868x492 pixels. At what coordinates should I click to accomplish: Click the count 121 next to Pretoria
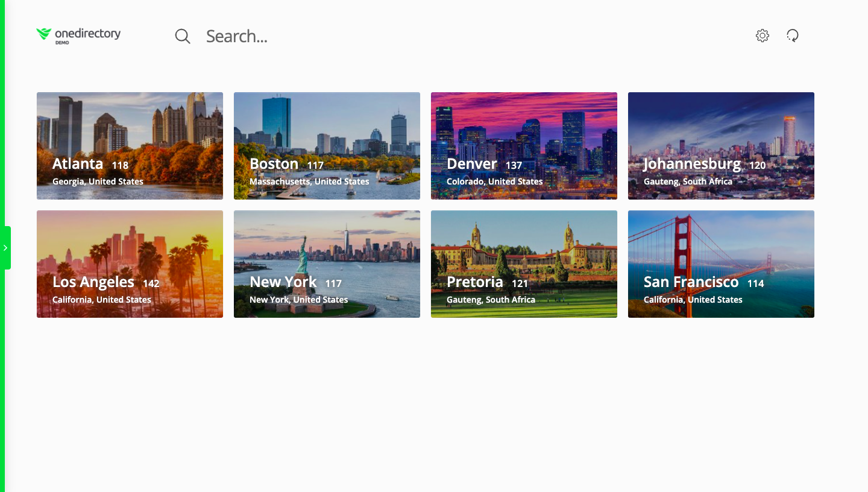(520, 283)
